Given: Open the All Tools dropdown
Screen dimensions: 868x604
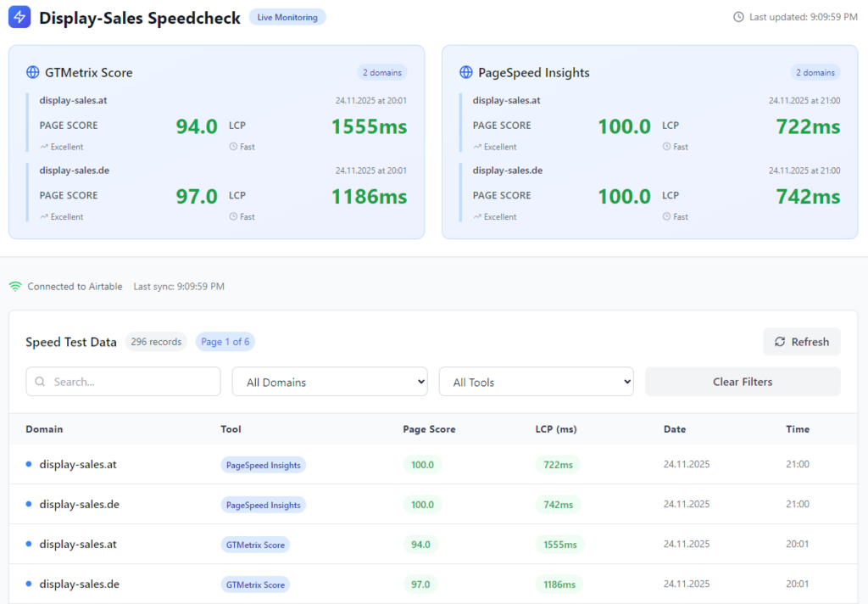Looking at the screenshot, I should point(536,382).
